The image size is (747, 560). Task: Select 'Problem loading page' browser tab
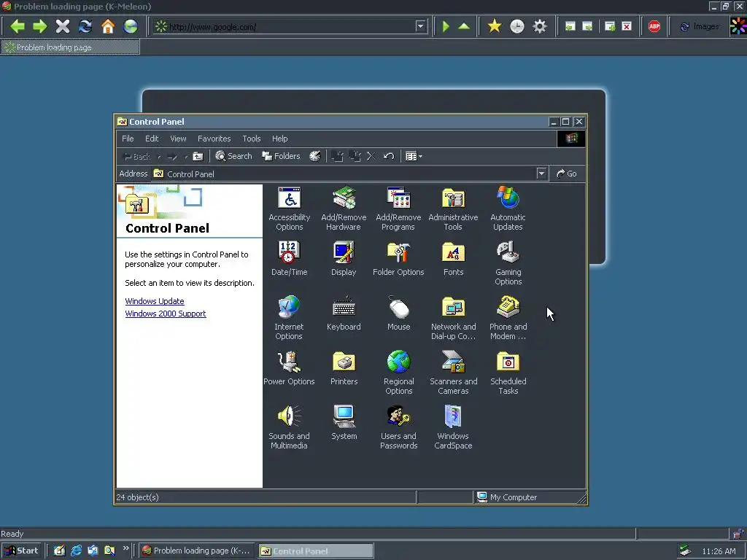[70, 47]
